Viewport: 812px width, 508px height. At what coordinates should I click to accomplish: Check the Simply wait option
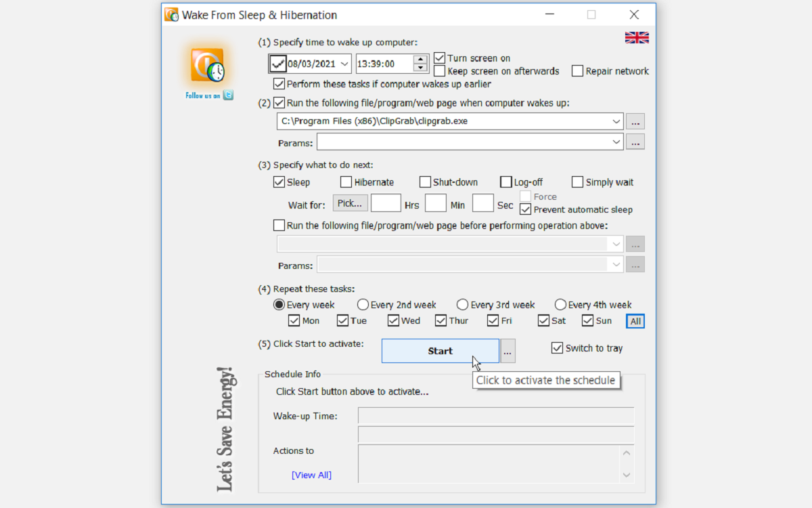tap(577, 182)
